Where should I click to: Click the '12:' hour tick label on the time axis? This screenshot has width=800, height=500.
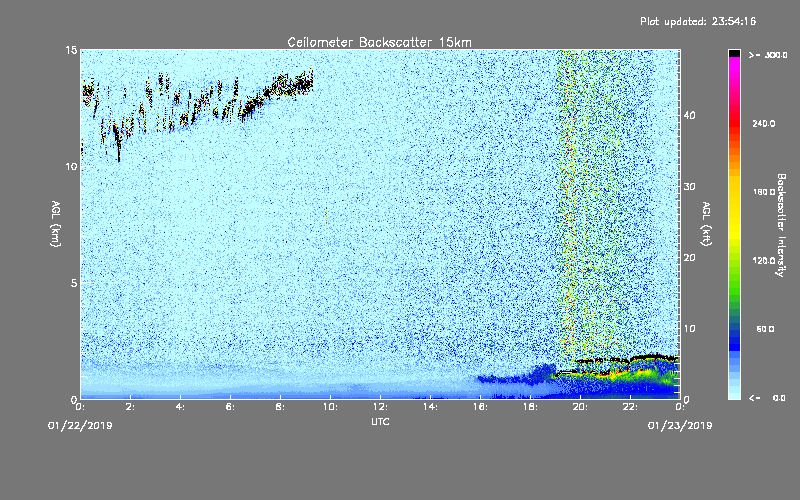click(x=380, y=407)
